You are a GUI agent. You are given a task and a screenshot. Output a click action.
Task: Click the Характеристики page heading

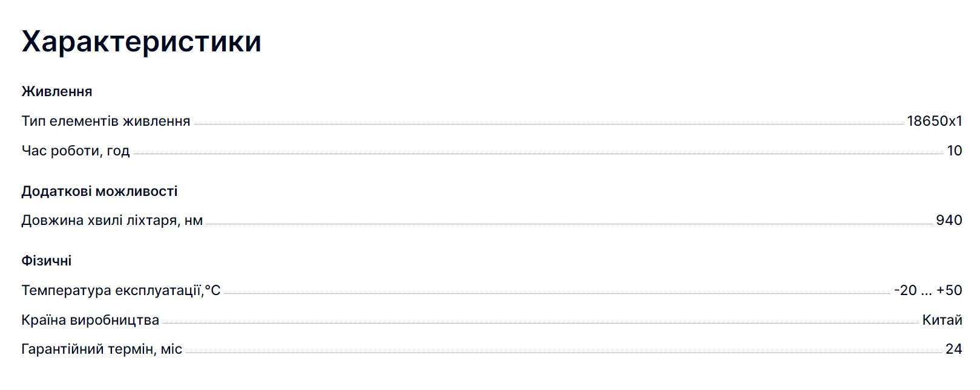[x=141, y=42]
